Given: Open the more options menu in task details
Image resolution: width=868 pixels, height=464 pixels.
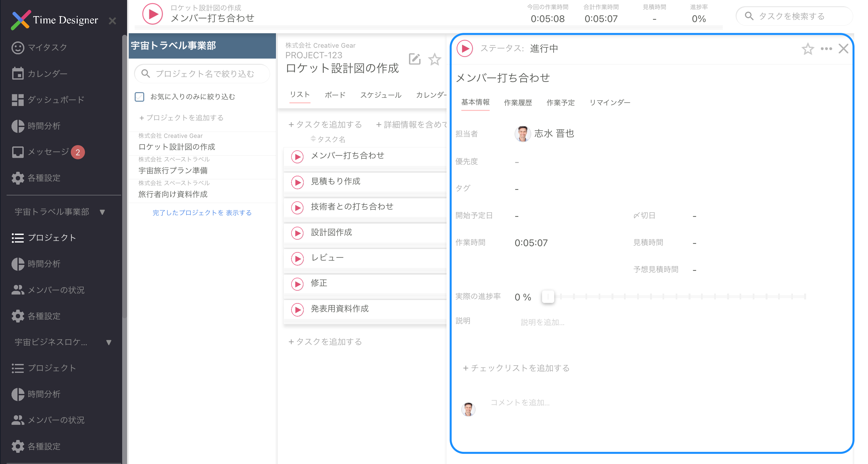Looking at the screenshot, I should (826, 49).
